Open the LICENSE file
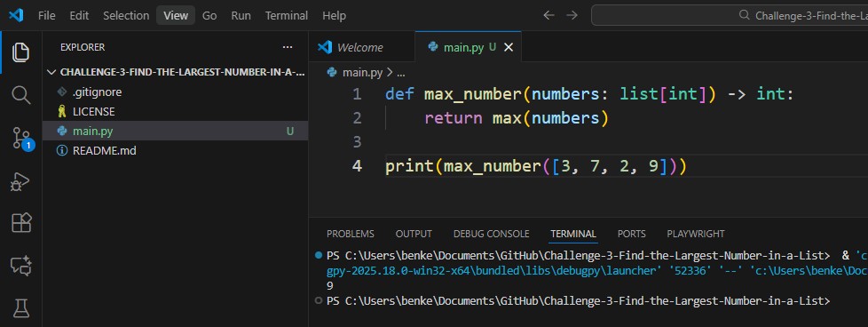 pos(176,112)
